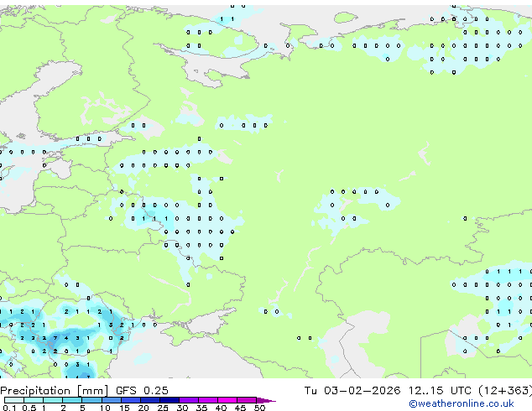Pick the magenta legend color between 40 and 45

227,400
